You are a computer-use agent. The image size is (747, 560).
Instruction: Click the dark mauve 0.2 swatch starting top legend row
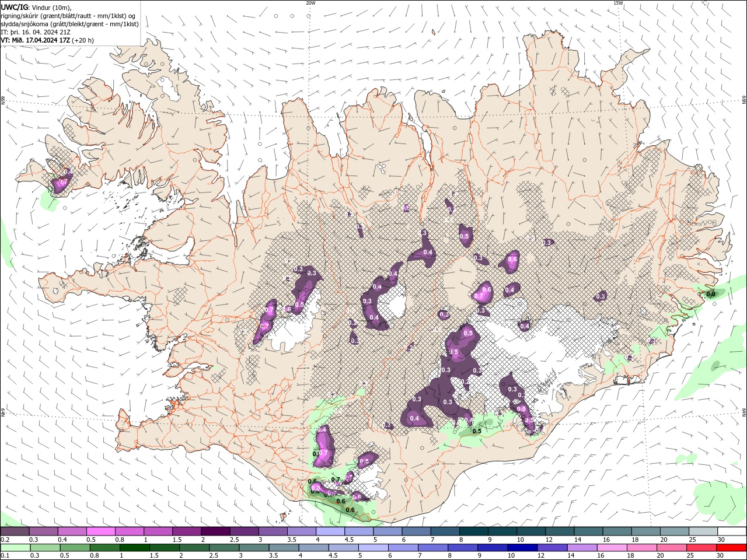pos(15,531)
